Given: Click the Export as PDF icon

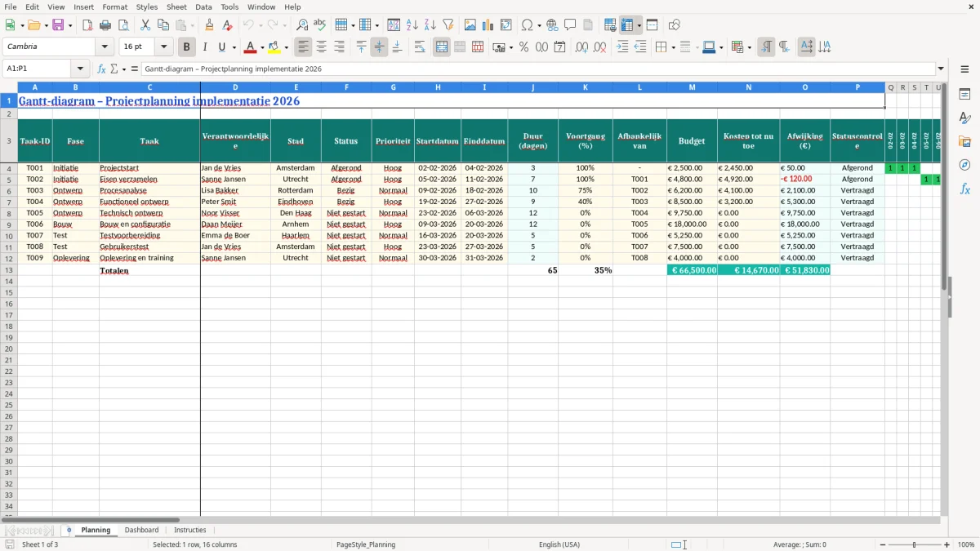Looking at the screenshot, I should point(87,25).
